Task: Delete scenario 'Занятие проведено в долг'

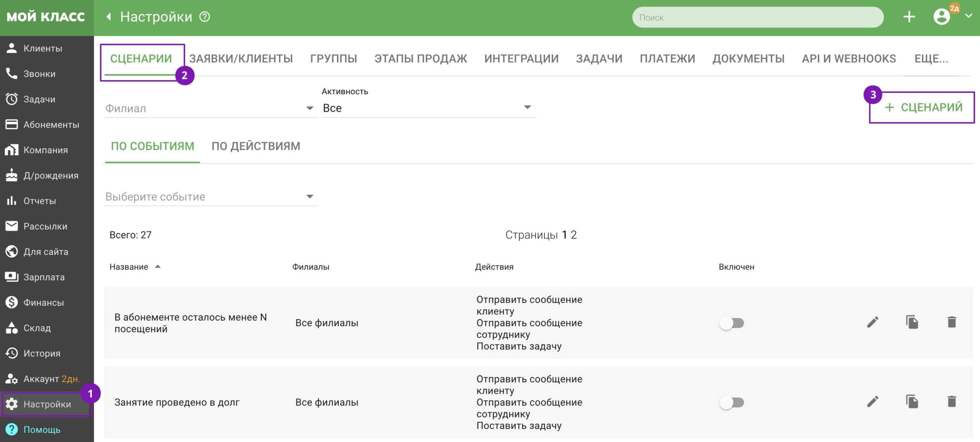Action: click(952, 402)
